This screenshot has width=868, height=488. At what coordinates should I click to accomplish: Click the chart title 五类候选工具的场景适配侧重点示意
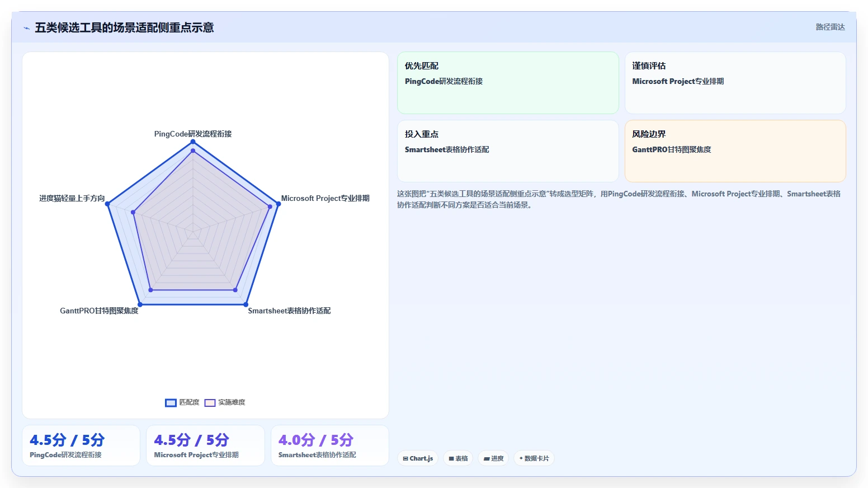124,27
